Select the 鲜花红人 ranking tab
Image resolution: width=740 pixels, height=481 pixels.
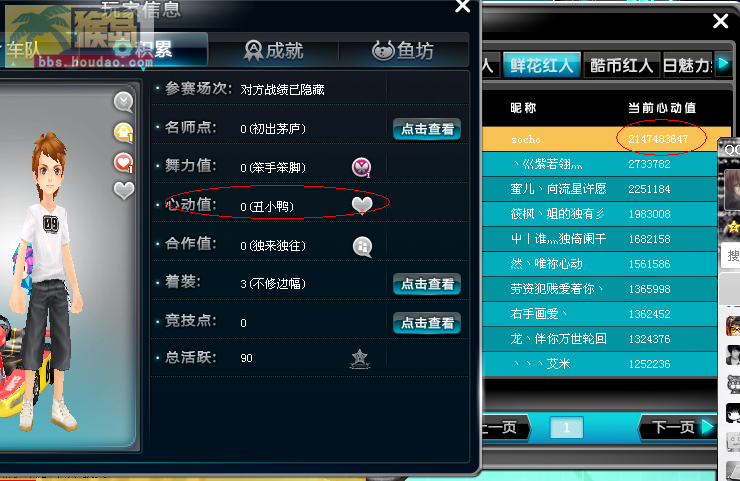[541, 65]
